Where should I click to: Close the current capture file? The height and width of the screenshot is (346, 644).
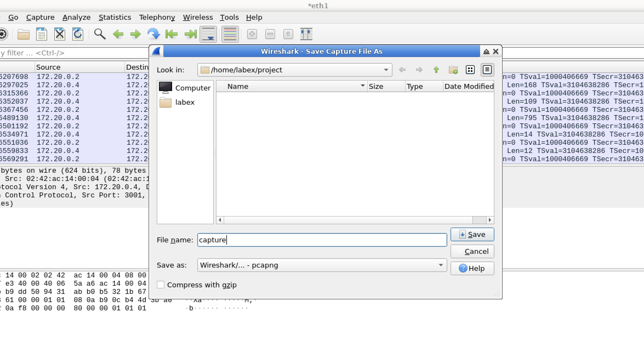(x=60, y=34)
